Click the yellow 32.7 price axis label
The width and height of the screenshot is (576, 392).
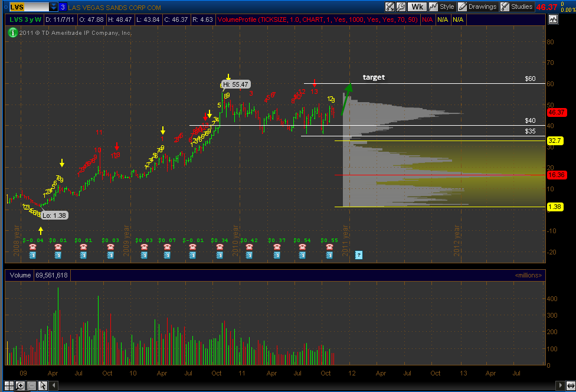555,141
